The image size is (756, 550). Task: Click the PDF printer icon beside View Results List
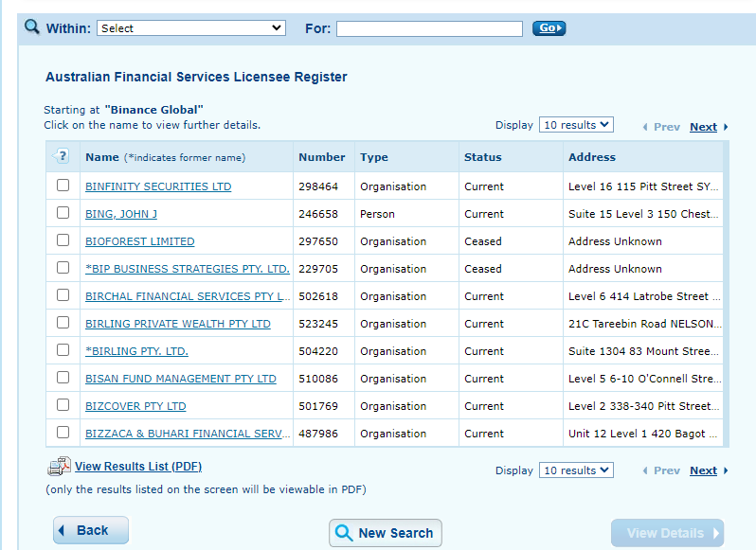pos(60,466)
